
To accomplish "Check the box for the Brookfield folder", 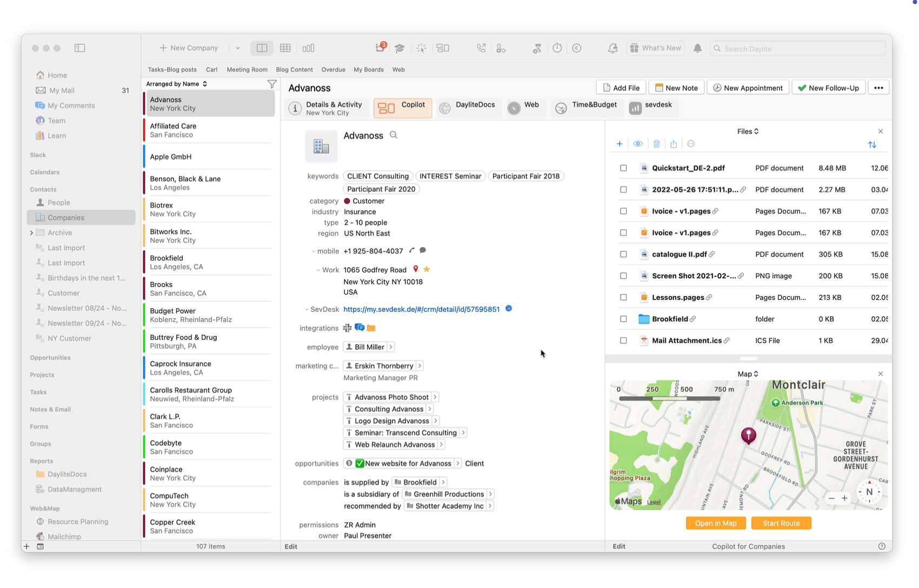I will (623, 319).
